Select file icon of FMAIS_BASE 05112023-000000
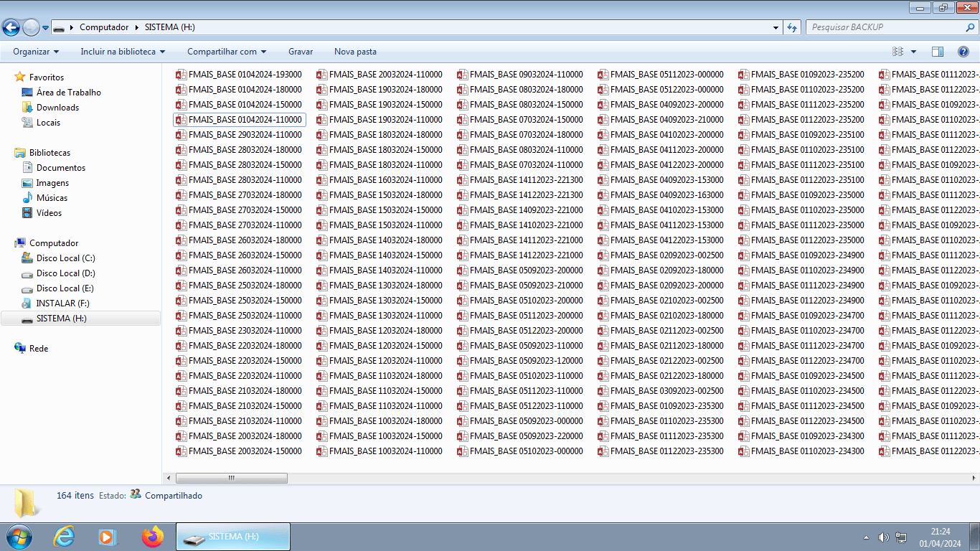The image size is (980, 551). click(603, 75)
